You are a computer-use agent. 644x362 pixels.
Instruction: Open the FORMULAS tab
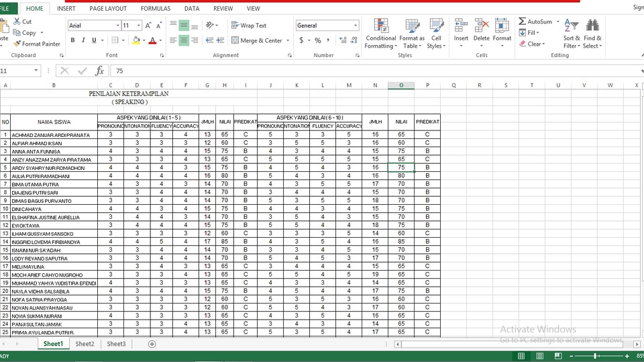click(156, 8)
